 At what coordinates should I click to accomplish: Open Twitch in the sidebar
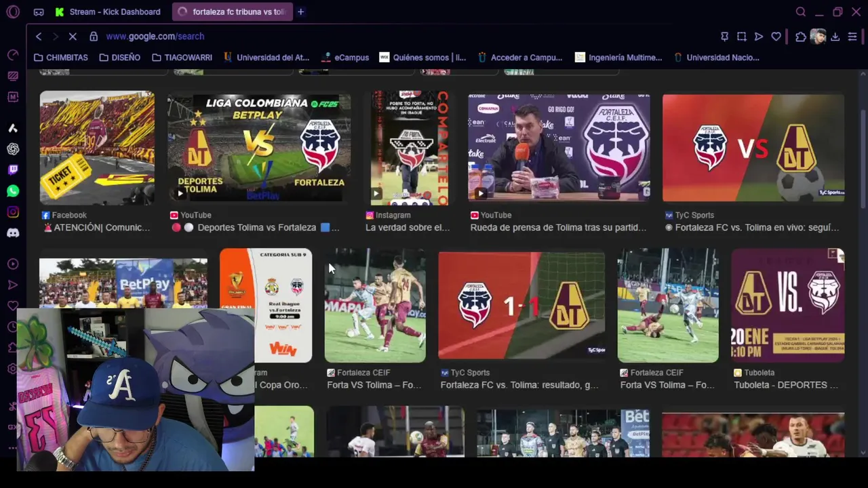point(13,170)
